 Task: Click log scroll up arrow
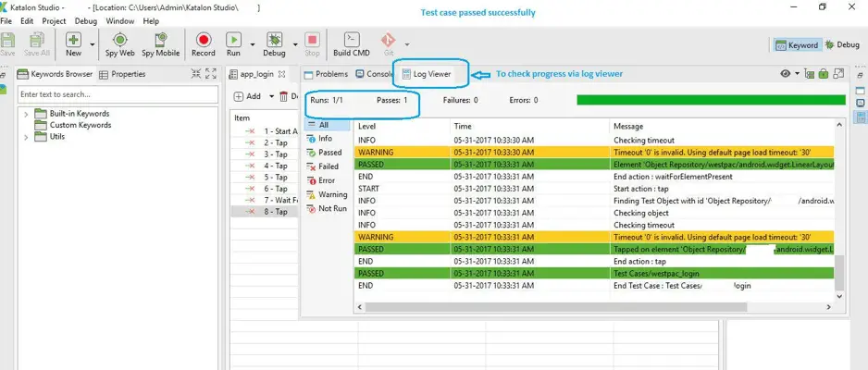coord(839,125)
